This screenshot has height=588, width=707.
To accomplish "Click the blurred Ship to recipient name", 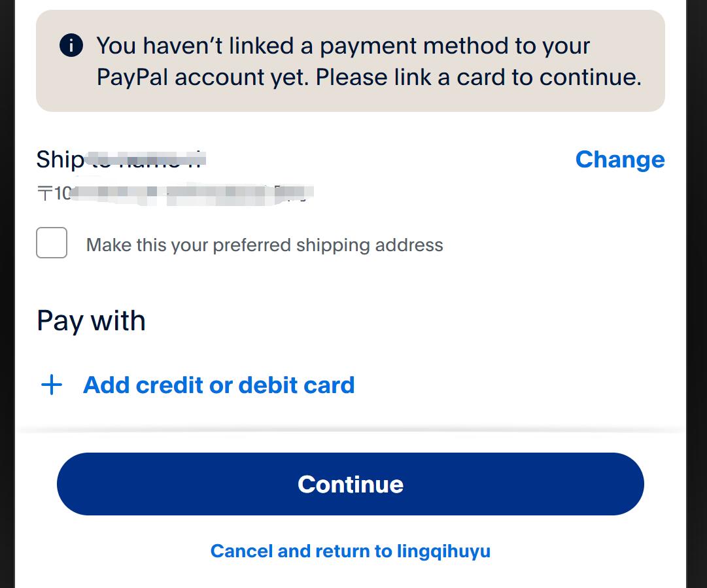I will tap(147, 159).
